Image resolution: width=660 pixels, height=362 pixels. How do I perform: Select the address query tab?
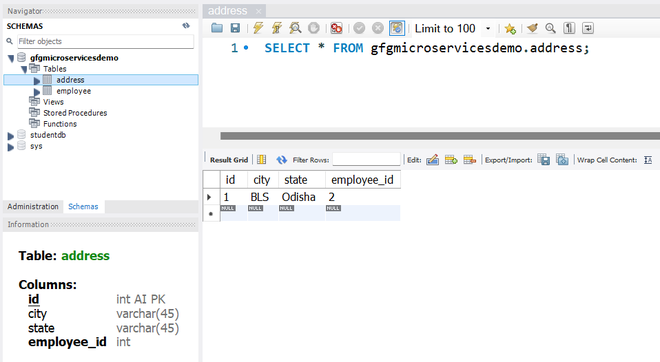[x=228, y=11]
